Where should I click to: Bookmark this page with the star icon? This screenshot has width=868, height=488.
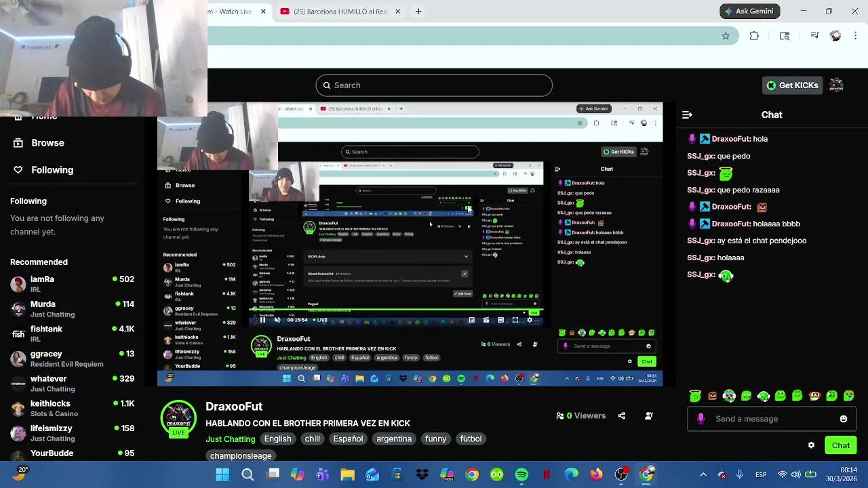tap(726, 36)
